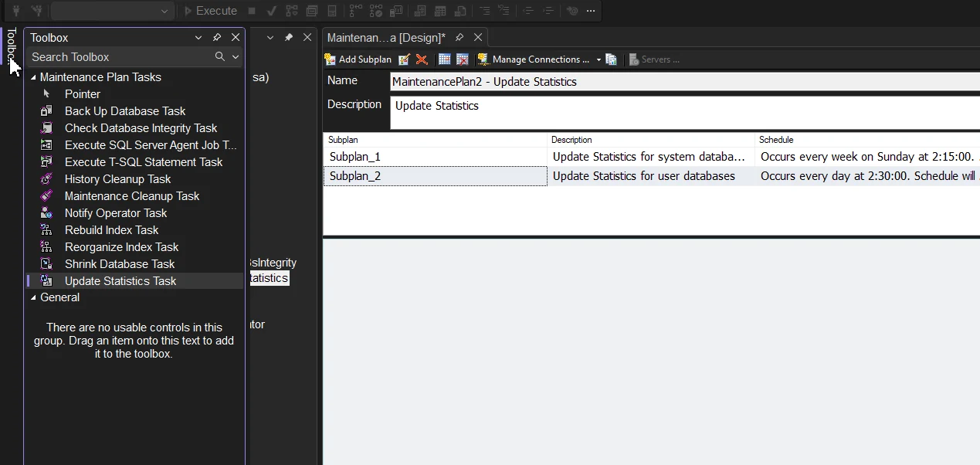980x465 pixels.
Task: Open the subplan schedule calendar icon
Action: click(444, 59)
